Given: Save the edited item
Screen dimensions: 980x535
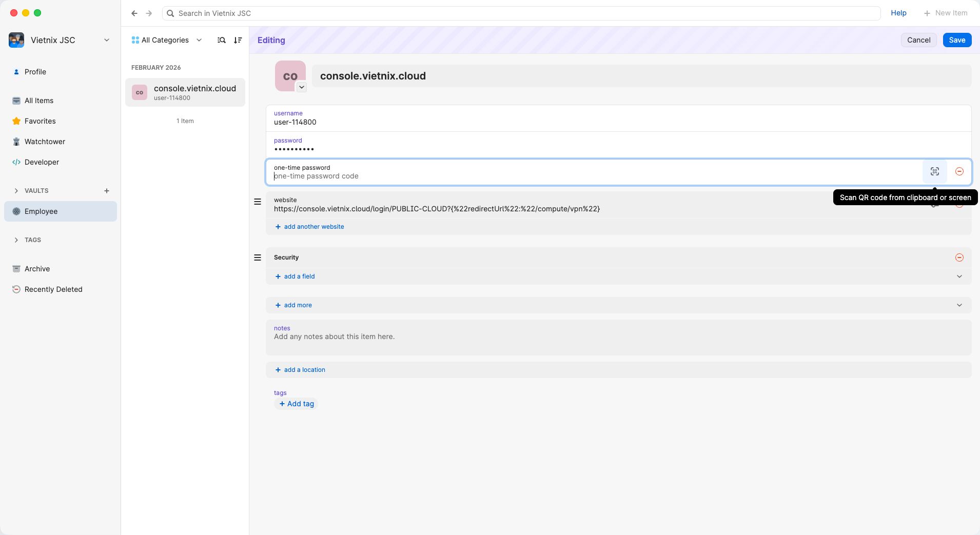Looking at the screenshot, I should click(956, 40).
